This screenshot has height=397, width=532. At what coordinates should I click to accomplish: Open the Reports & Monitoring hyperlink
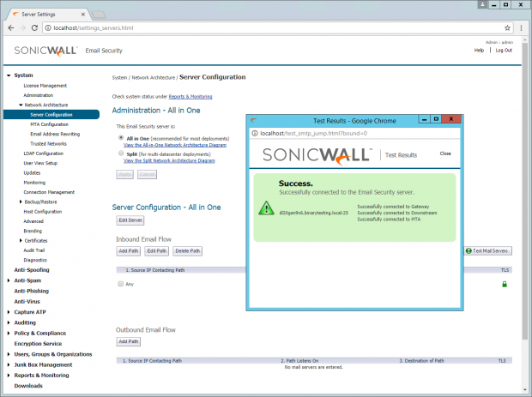coord(190,97)
